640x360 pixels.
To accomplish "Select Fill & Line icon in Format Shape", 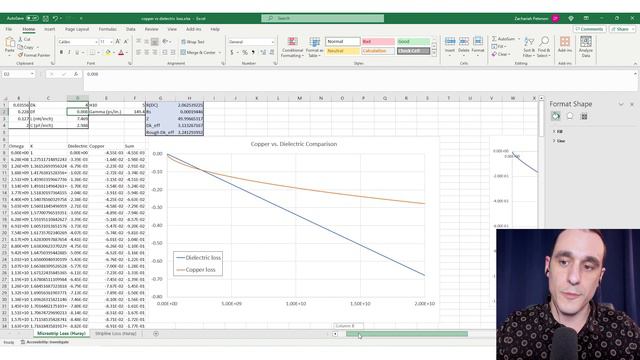I will coord(556,116).
